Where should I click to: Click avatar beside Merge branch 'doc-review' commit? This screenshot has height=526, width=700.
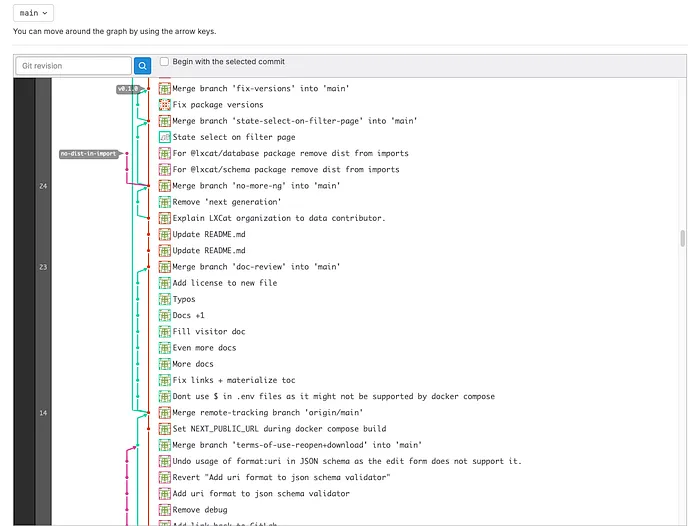[165, 267]
